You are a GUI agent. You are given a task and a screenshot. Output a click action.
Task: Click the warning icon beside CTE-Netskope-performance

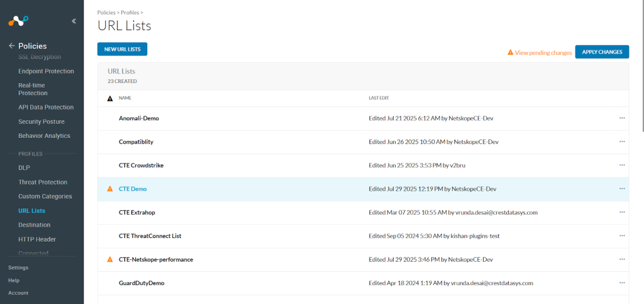[x=109, y=260]
